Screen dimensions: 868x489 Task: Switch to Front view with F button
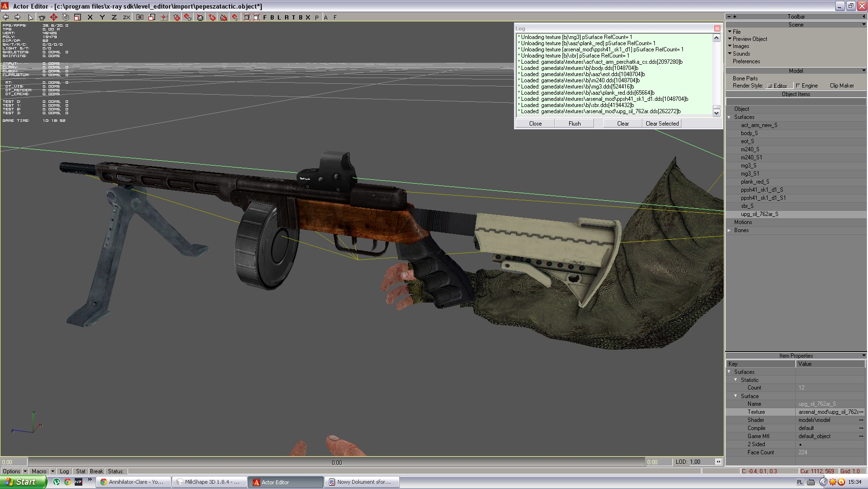(x=265, y=17)
